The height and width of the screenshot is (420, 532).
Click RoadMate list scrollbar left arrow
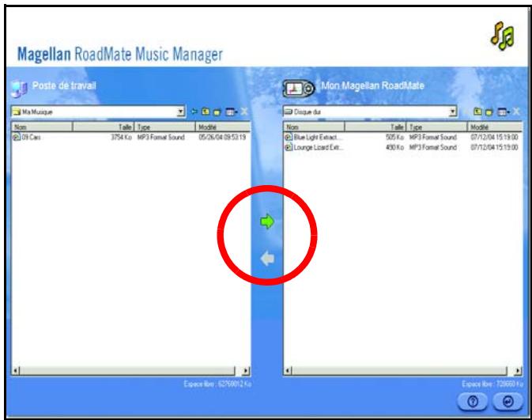288,371
